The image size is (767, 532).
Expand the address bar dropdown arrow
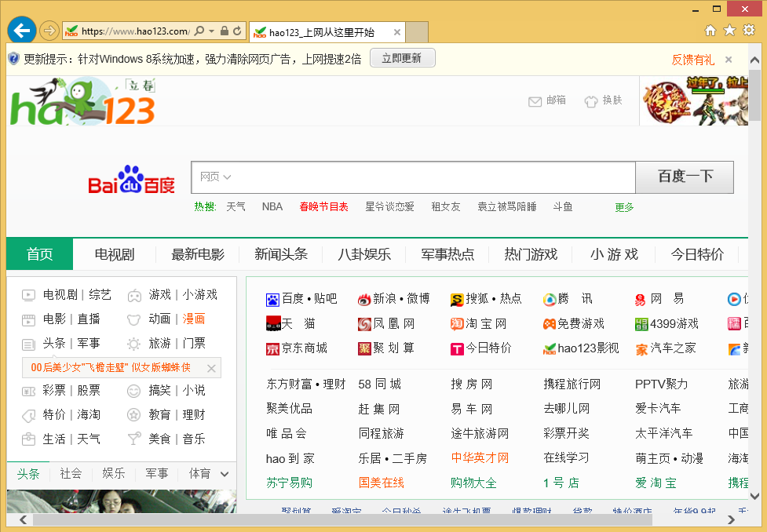tap(212, 31)
